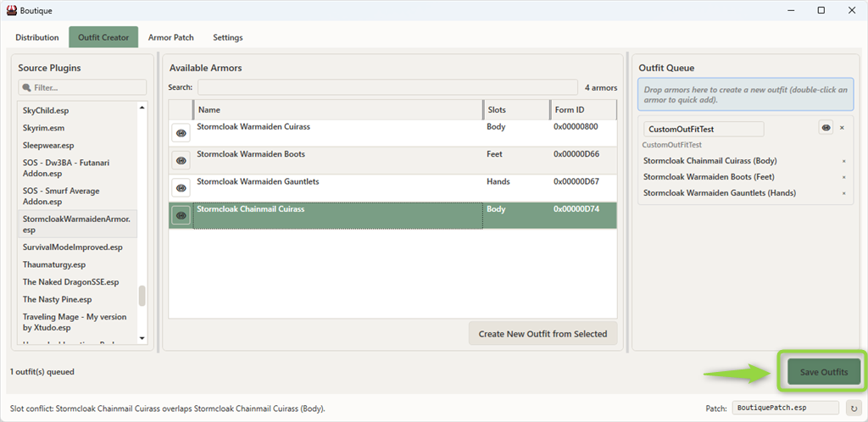This screenshot has height=422, width=868.
Task: Click preview icon for Stormcloak Warmaiden Boots
Action: click(x=181, y=160)
